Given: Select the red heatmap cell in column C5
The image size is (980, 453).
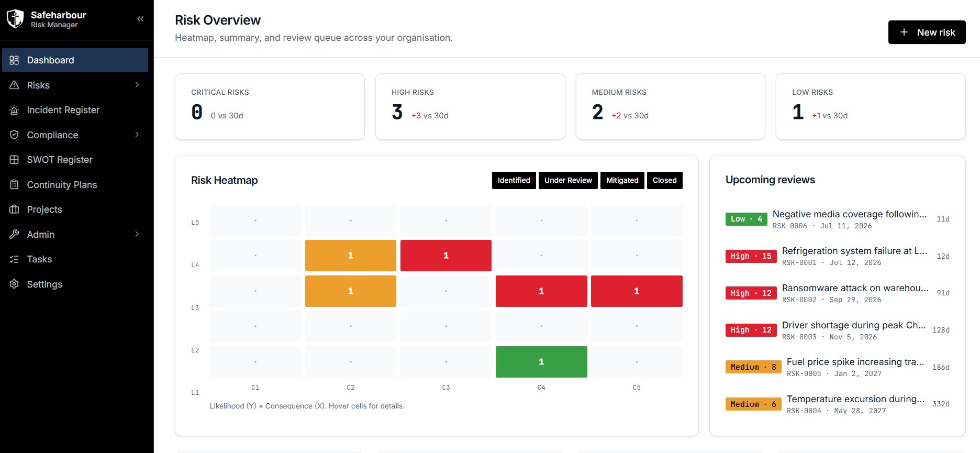Looking at the screenshot, I should click(x=637, y=291).
